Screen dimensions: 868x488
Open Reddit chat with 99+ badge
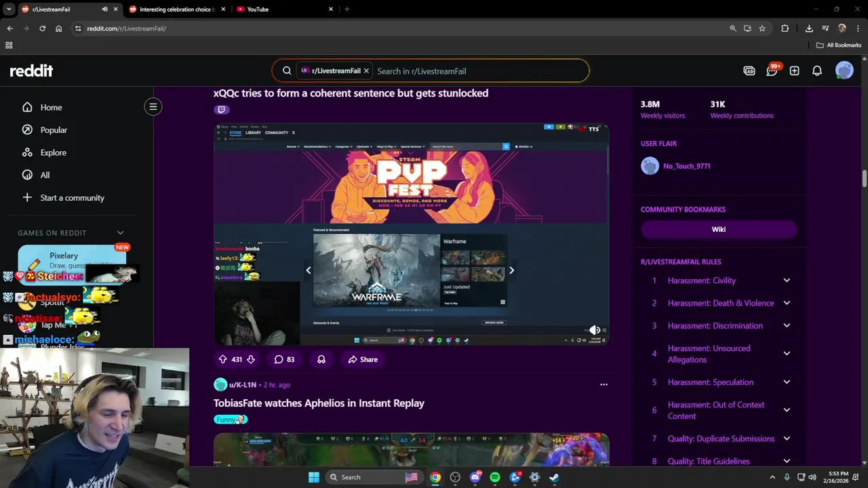pyautogui.click(x=772, y=70)
